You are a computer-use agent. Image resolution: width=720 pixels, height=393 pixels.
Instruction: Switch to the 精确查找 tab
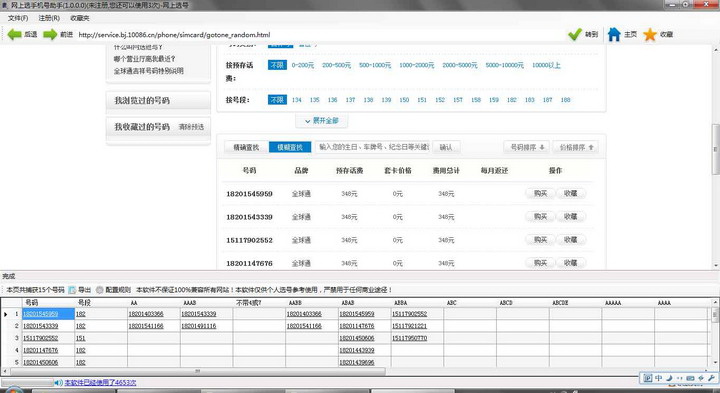pos(246,147)
